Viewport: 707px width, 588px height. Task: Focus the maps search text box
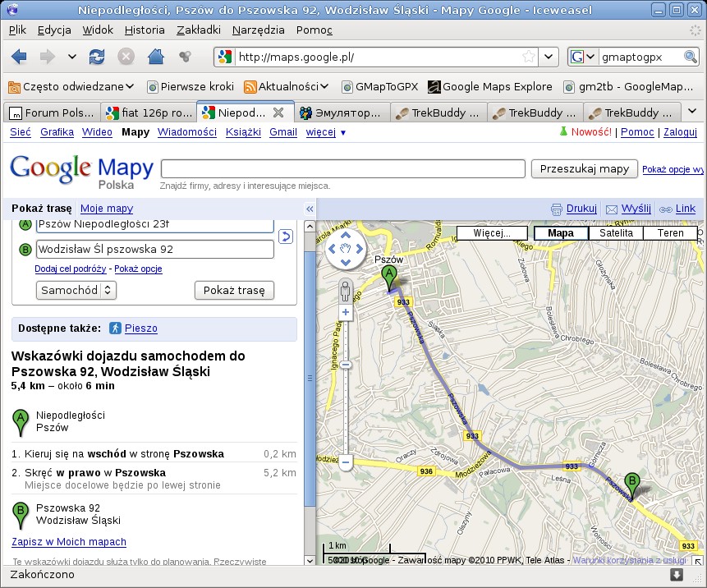tap(343, 168)
